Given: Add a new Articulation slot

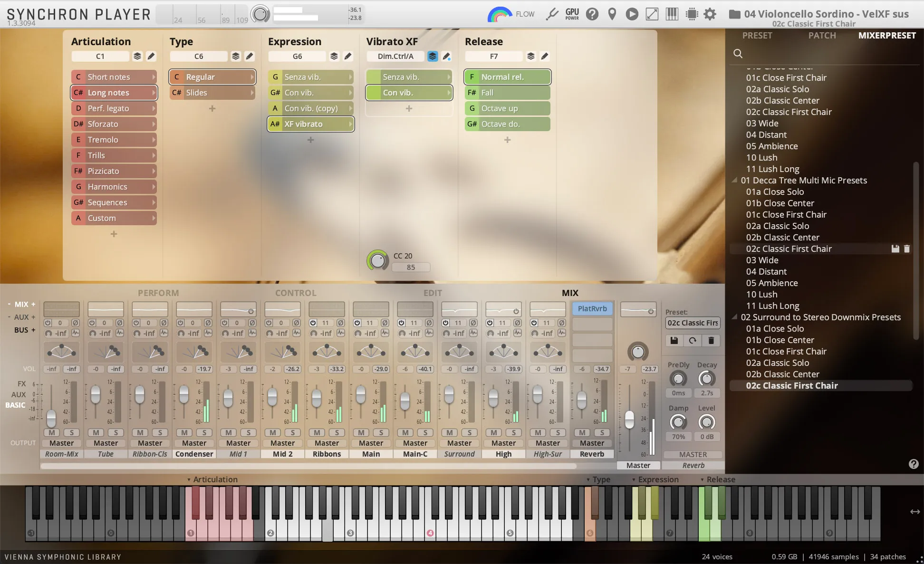Looking at the screenshot, I should [x=114, y=234].
